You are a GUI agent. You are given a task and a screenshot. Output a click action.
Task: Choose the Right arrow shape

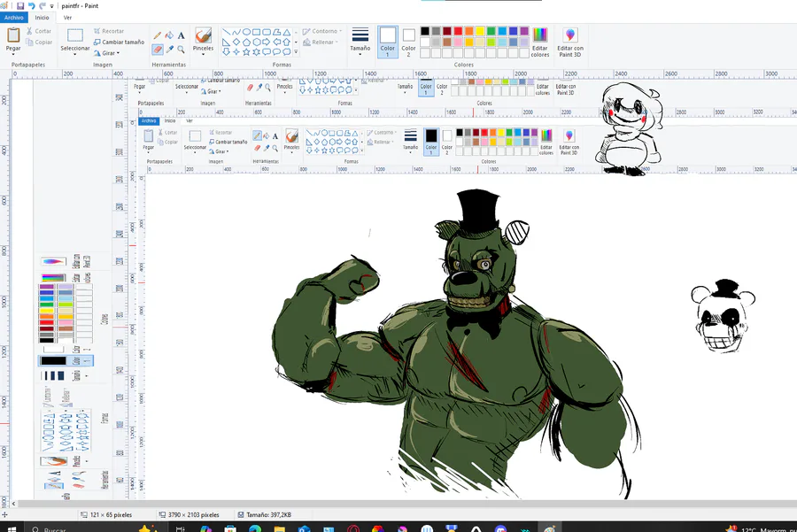(267, 42)
